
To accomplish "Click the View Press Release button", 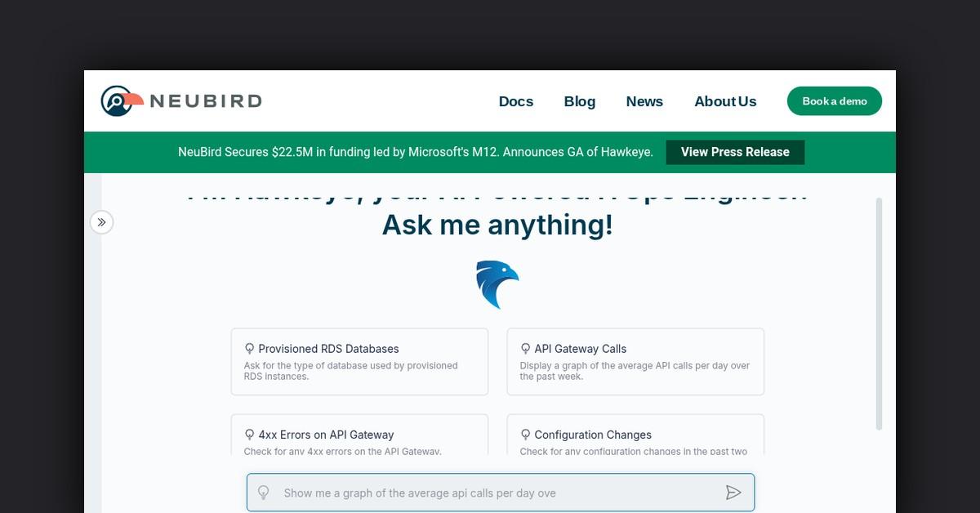I will (734, 152).
